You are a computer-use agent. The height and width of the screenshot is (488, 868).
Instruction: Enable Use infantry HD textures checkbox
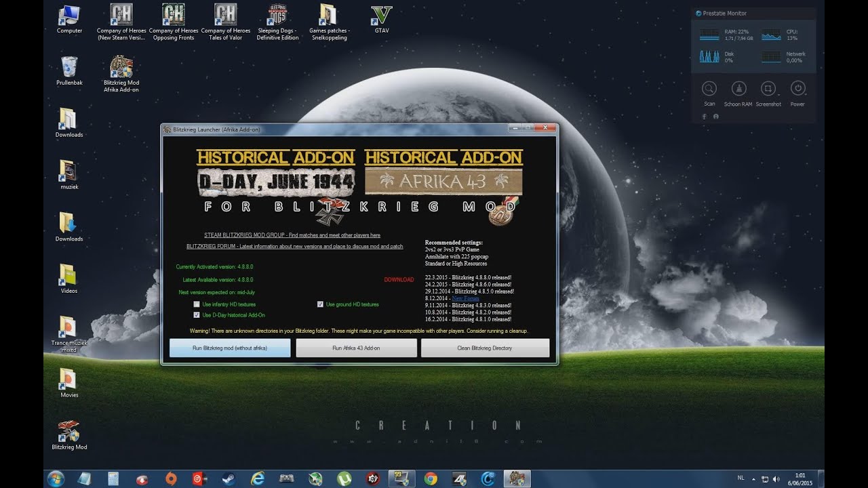[197, 304]
